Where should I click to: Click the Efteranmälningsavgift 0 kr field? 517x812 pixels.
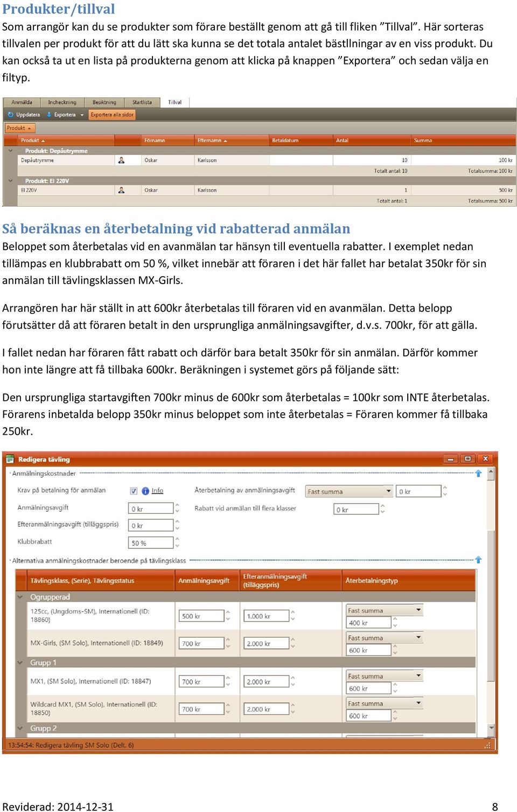tap(151, 526)
